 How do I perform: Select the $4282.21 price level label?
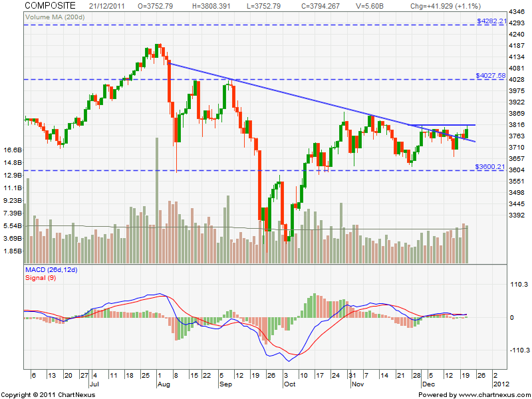coord(491,21)
